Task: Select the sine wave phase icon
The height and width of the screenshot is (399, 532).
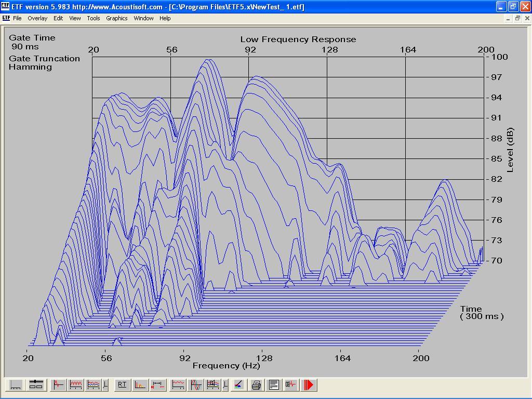Action: point(196,385)
